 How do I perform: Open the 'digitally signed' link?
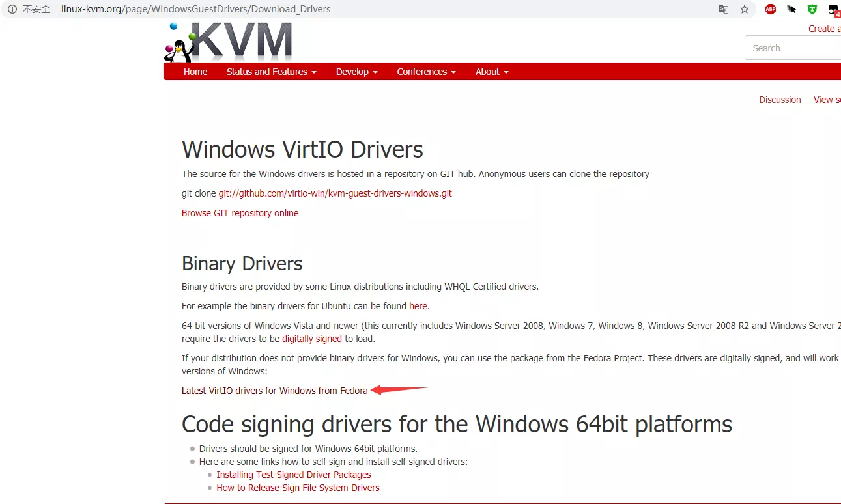click(311, 339)
